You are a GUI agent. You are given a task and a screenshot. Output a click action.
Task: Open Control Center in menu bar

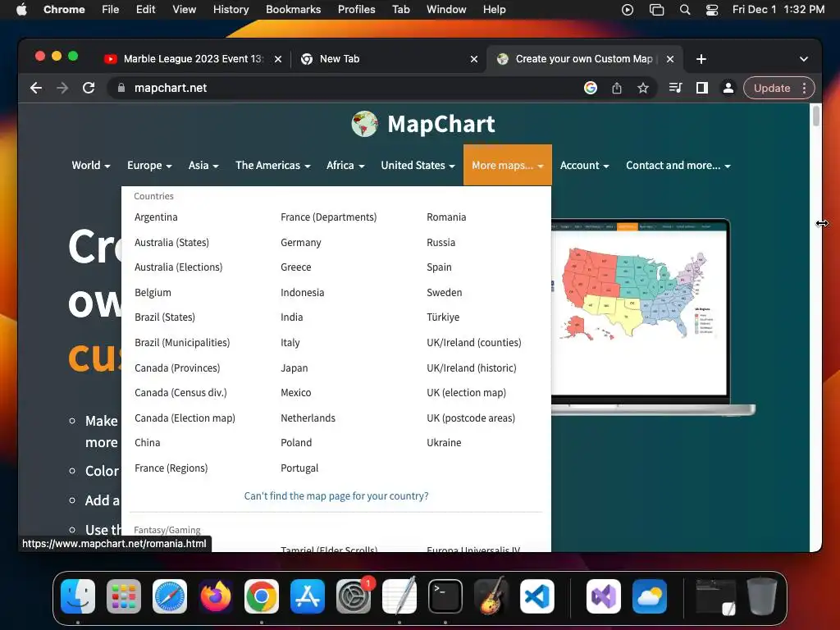click(x=712, y=10)
